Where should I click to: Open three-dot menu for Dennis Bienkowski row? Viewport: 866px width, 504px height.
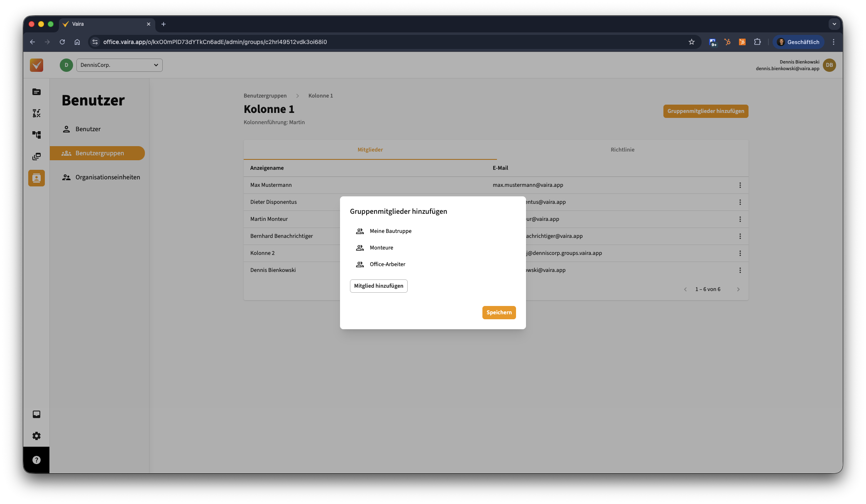(740, 270)
